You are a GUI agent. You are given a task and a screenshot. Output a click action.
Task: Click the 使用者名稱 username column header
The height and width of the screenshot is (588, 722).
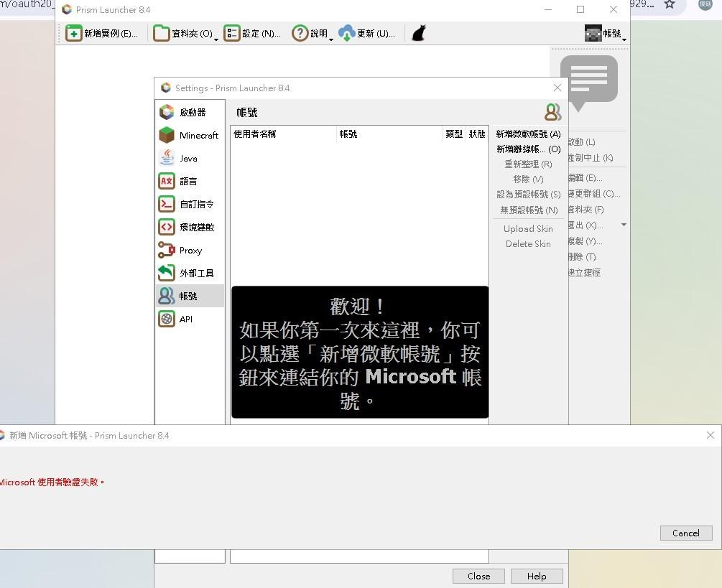click(284, 134)
